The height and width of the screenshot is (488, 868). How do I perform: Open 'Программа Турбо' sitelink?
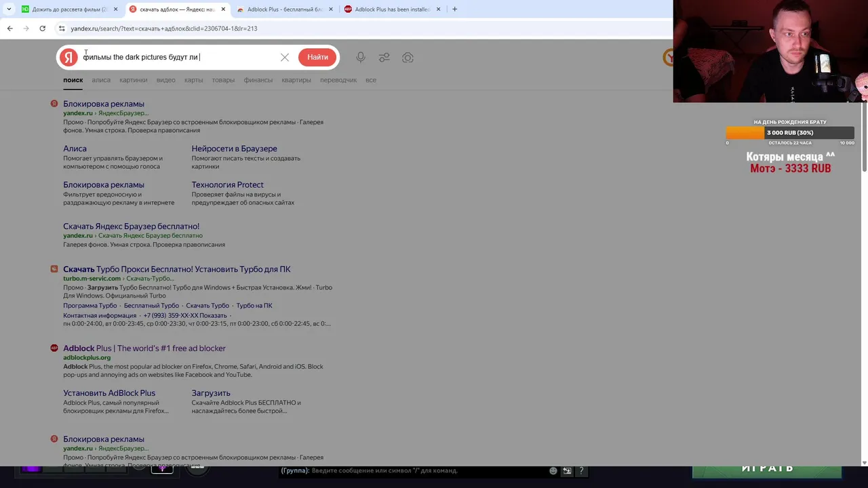(x=90, y=306)
